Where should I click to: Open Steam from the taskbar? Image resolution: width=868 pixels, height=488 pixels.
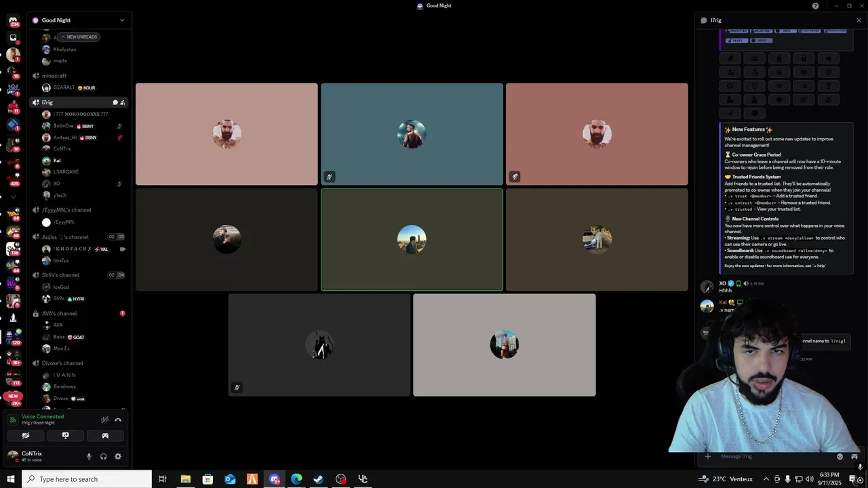coord(319,479)
